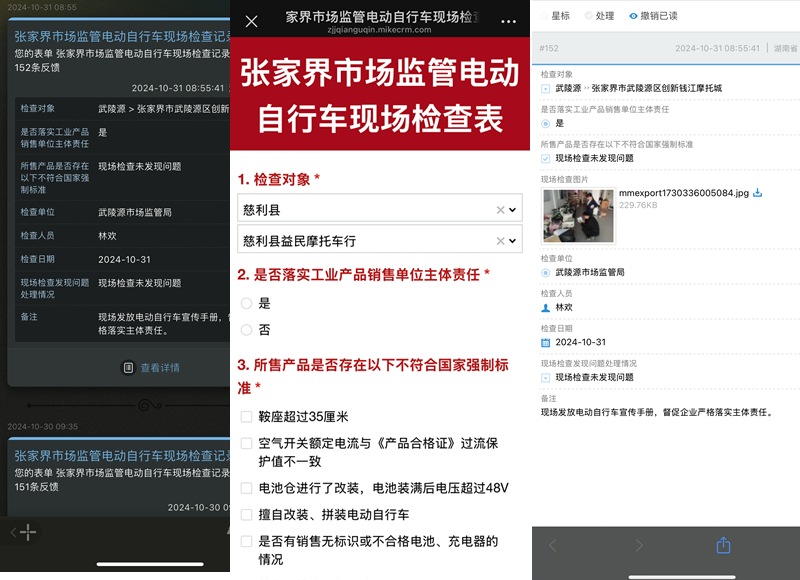
Task: Open the inspection photo thumbnail
Action: click(576, 215)
